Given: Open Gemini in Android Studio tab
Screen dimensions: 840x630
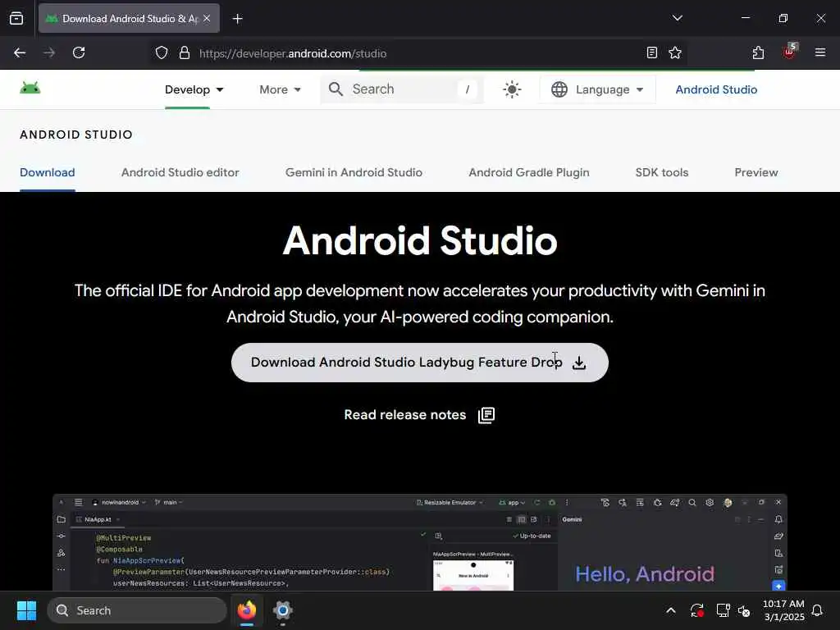Looking at the screenshot, I should pyautogui.click(x=354, y=172).
